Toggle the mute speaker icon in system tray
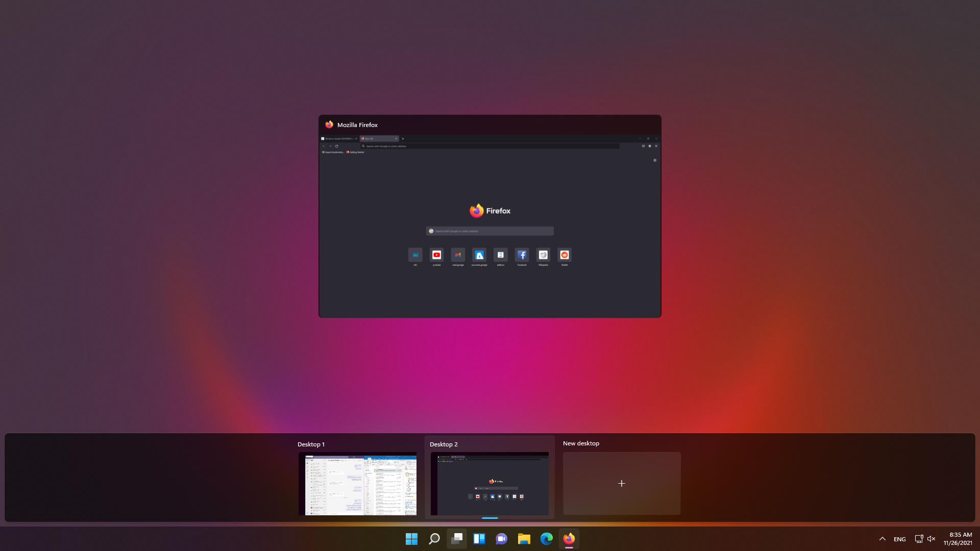The width and height of the screenshot is (980, 551). point(932,539)
